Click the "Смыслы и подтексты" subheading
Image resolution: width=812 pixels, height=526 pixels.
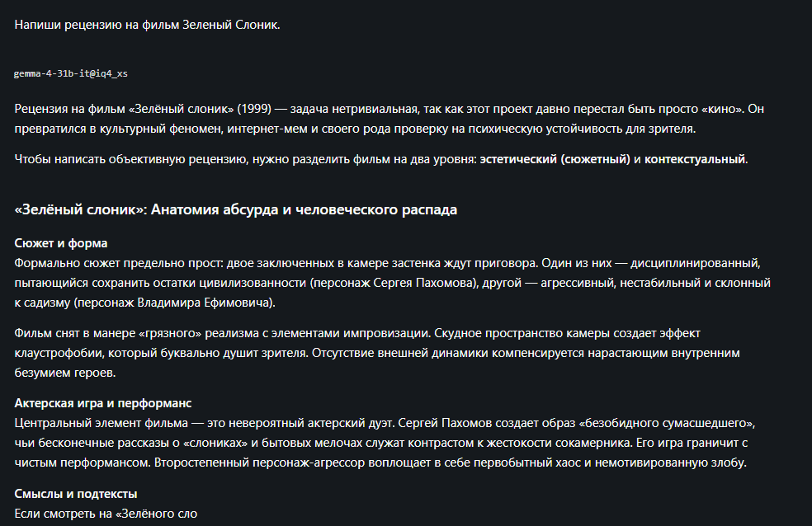(x=76, y=494)
